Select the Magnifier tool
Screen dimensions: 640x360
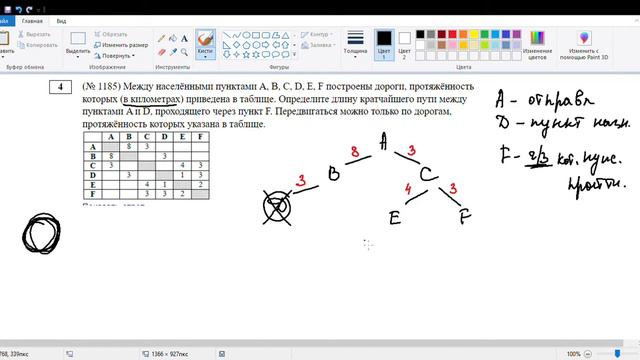[184, 52]
